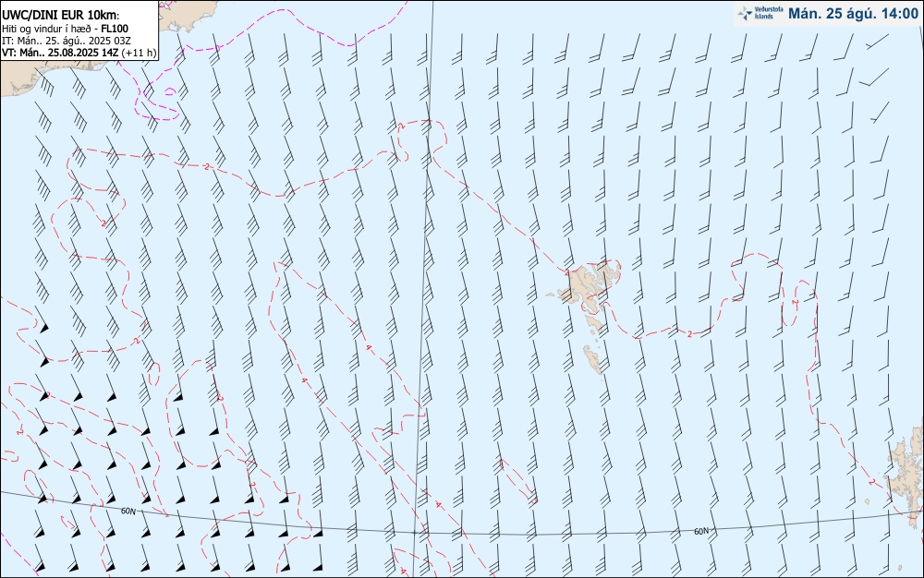Click the Veðurstofa Íslands logo
The image size is (924, 578).
pyautogui.click(x=760, y=14)
